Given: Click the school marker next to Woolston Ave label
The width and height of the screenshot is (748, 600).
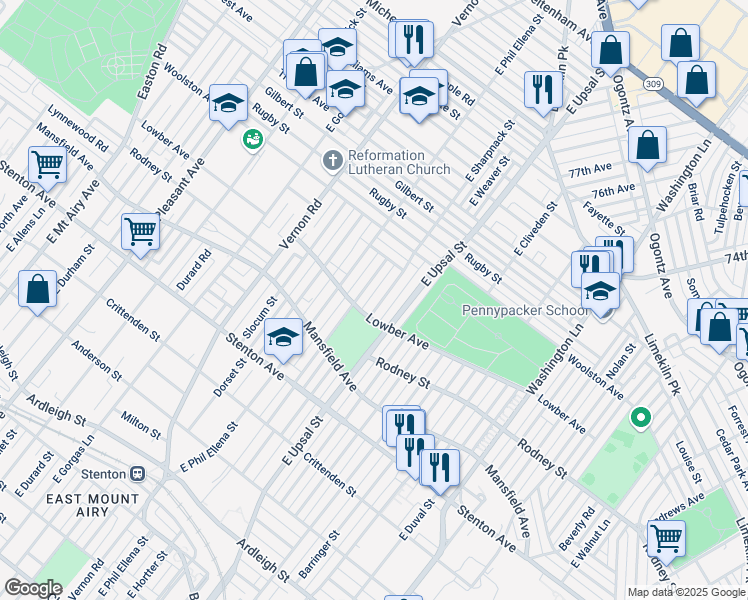Looking at the screenshot, I should [x=229, y=103].
